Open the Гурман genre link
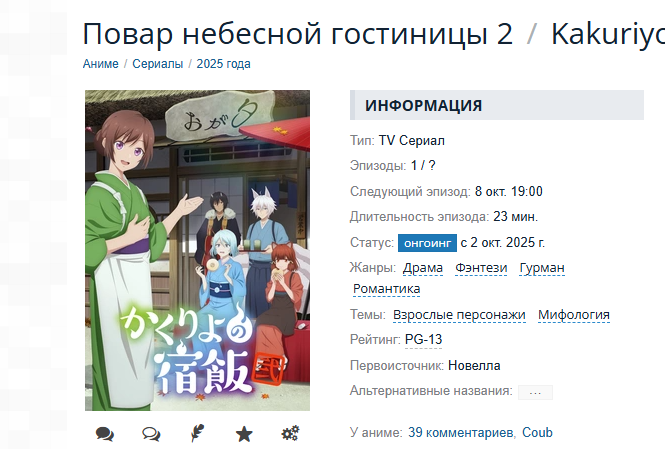The image size is (665, 449). pyautogui.click(x=542, y=268)
